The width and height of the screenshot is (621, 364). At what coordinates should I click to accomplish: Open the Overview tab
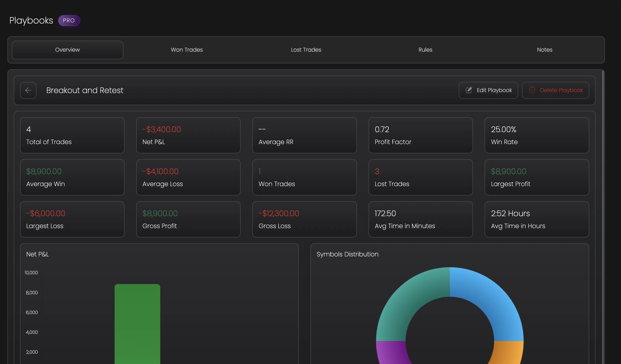(68, 50)
